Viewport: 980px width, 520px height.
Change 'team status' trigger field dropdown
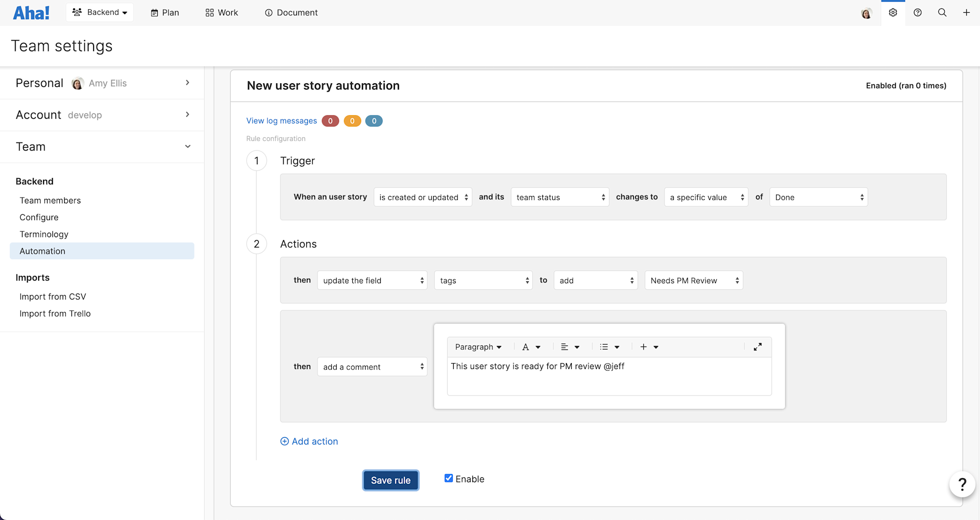[x=560, y=197]
